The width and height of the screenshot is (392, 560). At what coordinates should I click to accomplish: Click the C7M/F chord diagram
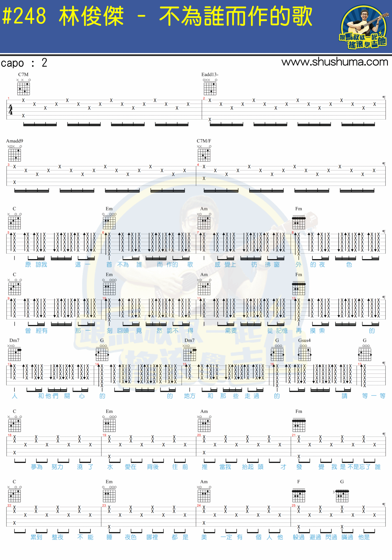204,154
